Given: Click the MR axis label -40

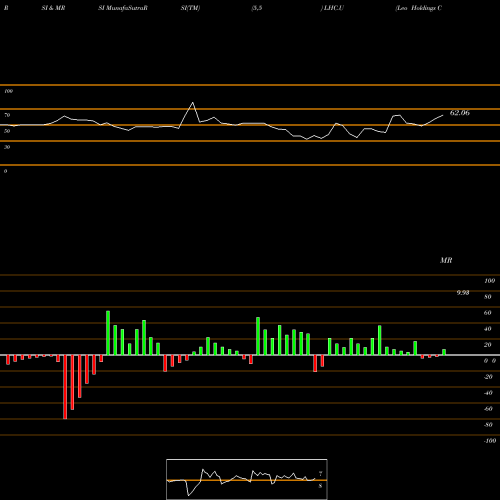Looking at the screenshot, I should pos(488,393).
